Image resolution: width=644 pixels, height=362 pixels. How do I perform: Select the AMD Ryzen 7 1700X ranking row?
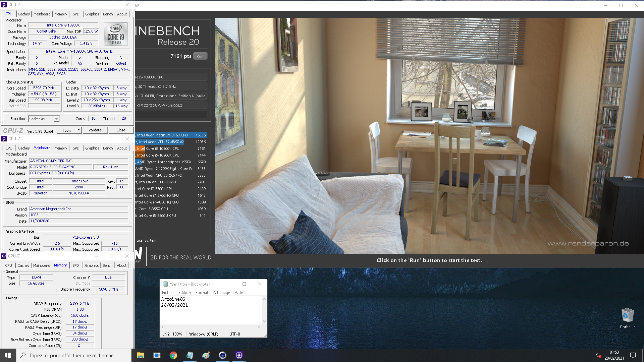pos(171,169)
